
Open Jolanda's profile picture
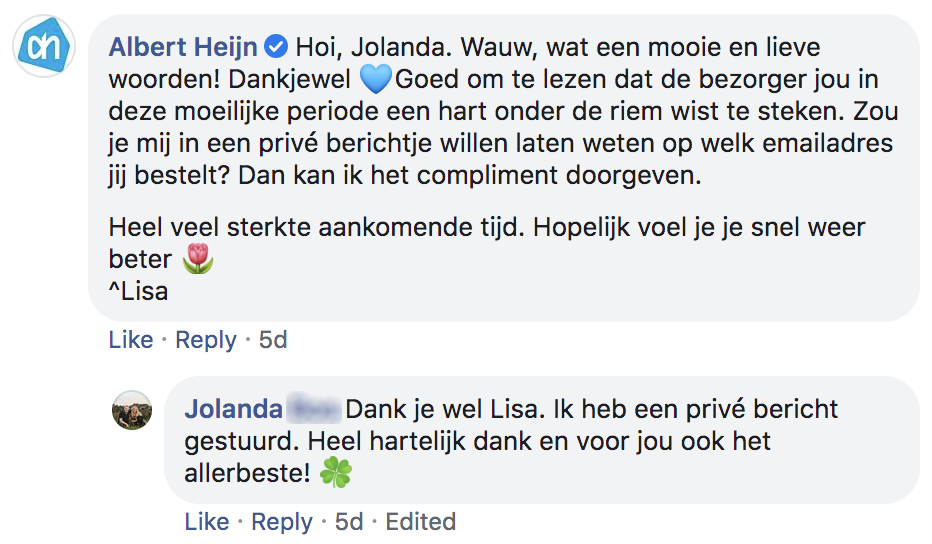pos(132,410)
